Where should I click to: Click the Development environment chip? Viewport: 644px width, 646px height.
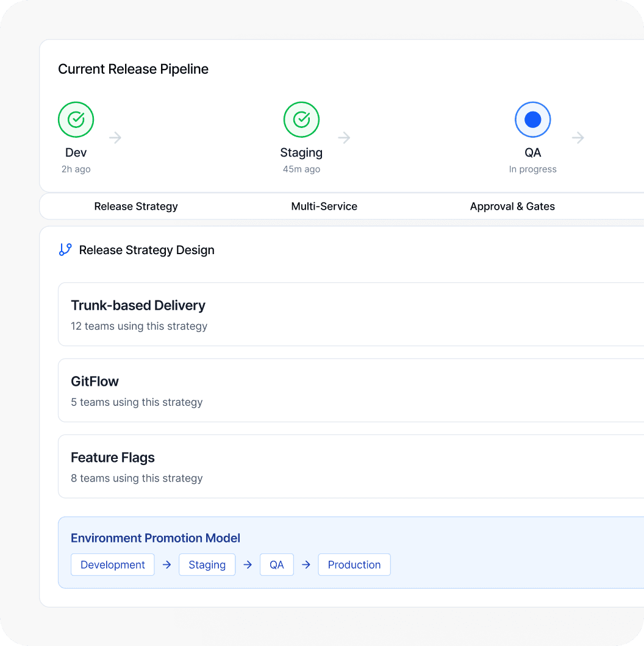112,564
